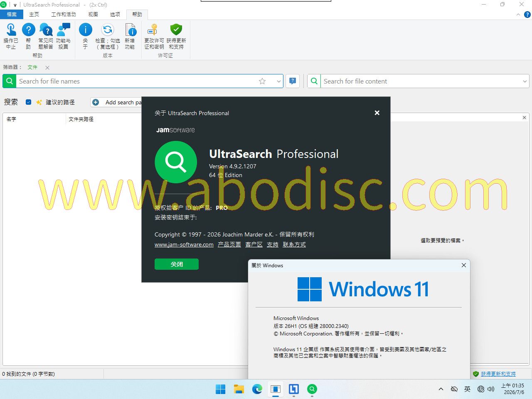The image size is (532, 399).
Task: Sort by the 文件夹路径 column header
Action: tap(104, 119)
